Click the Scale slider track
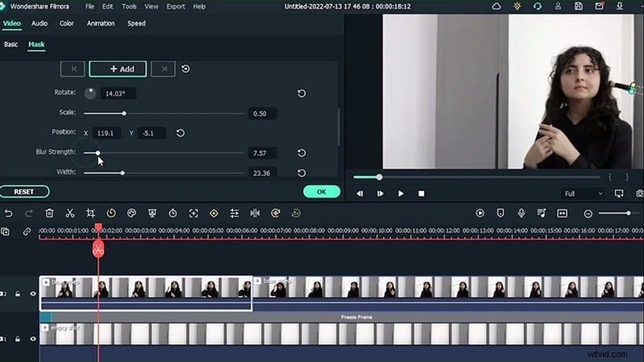This screenshot has height=362, width=644. coord(164,113)
